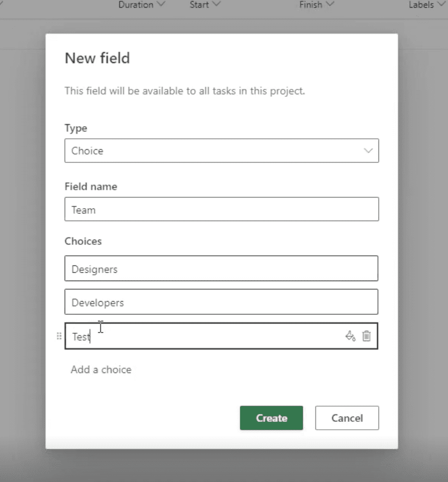Viewport: 448px width, 482px height.
Task: Grab the drag handle beside Test choice
Action: tap(59, 336)
